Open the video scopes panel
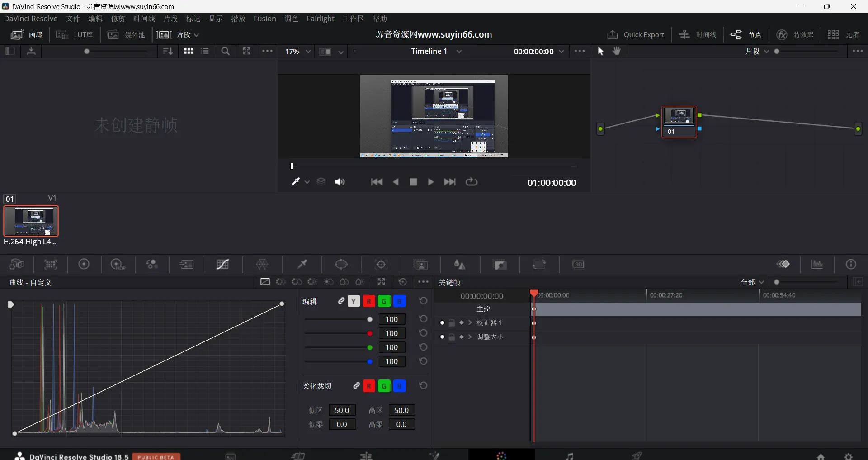Image resolution: width=868 pixels, height=460 pixels. (817, 264)
